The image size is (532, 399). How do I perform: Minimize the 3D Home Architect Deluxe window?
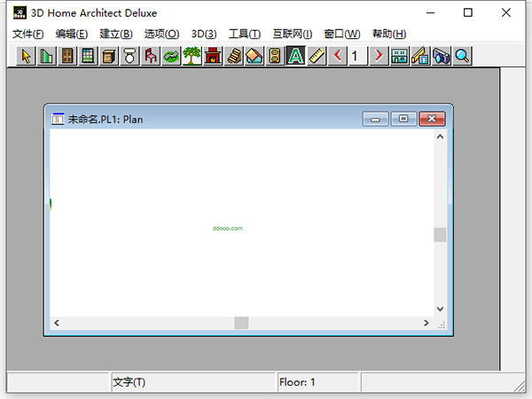tap(431, 13)
